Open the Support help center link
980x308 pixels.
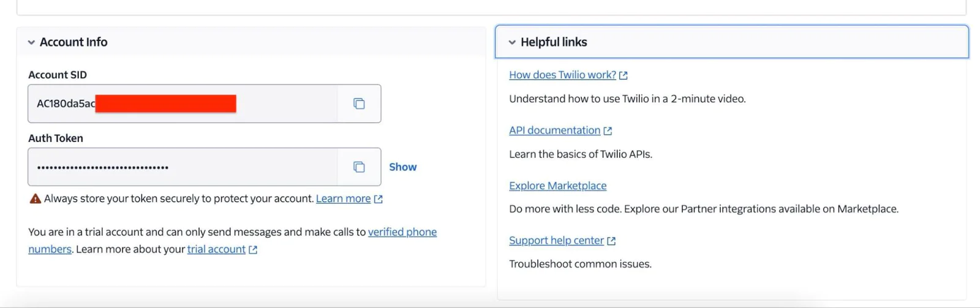pyautogui.click(x=556, y=241)
